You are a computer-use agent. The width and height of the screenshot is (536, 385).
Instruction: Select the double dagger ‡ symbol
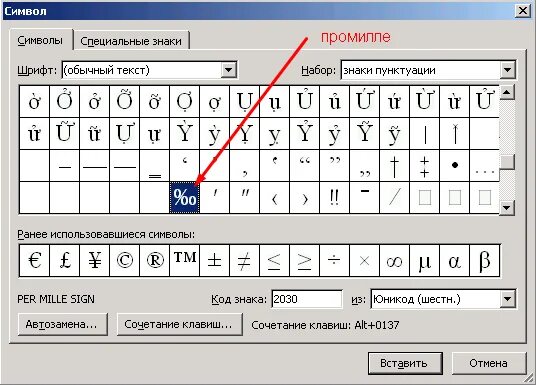click(x=424, y=165)
